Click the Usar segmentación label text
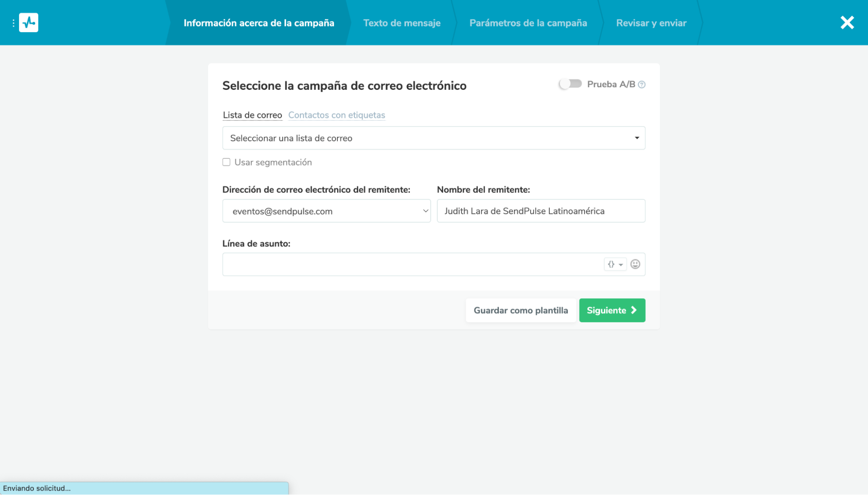Screen dimensions: 868x495 [273, 162]
